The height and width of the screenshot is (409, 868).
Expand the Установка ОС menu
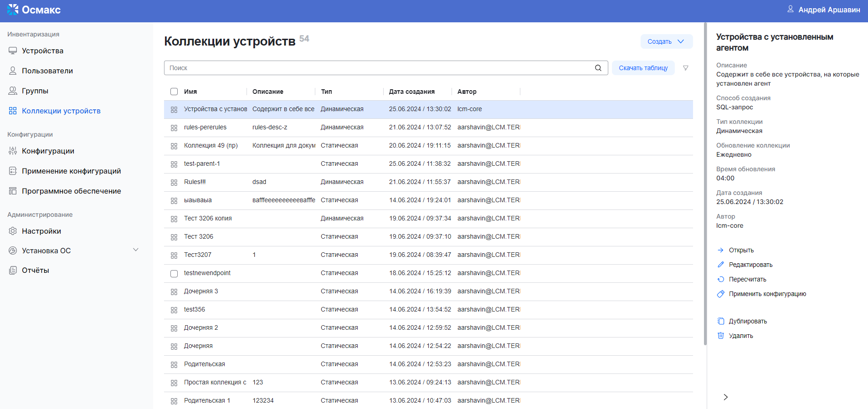pyautogui.click(x=135, y=250)
